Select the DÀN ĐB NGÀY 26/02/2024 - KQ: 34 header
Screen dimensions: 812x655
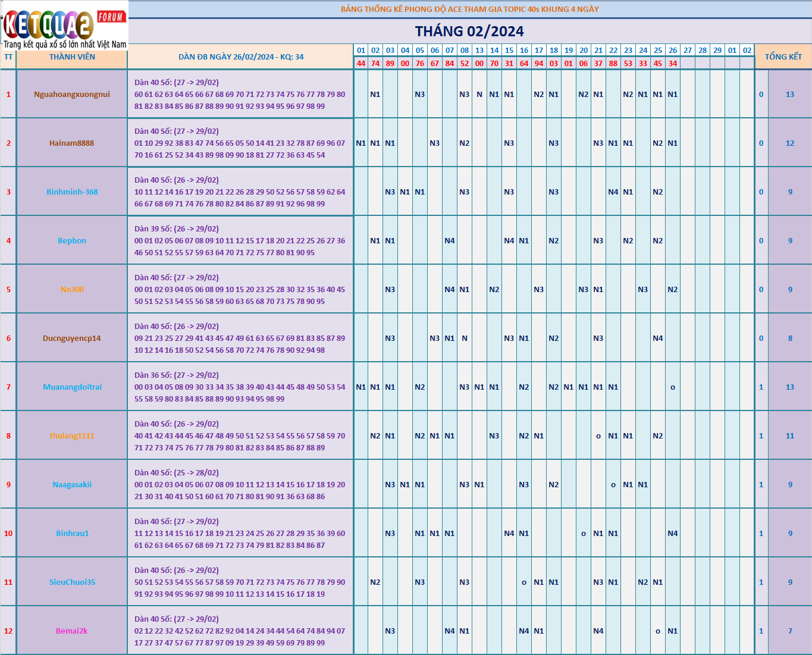click(241, 57)
